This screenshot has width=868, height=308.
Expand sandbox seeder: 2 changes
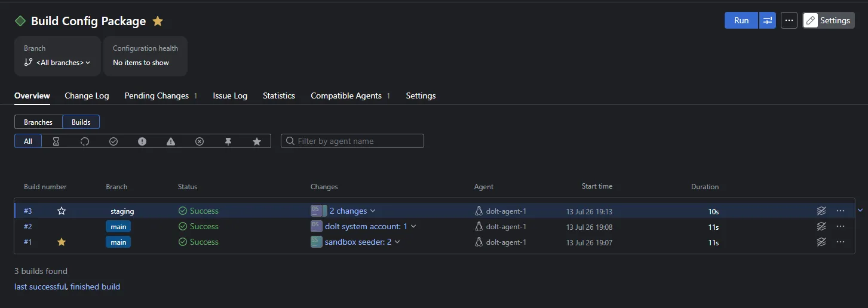[x=363, y=242]
